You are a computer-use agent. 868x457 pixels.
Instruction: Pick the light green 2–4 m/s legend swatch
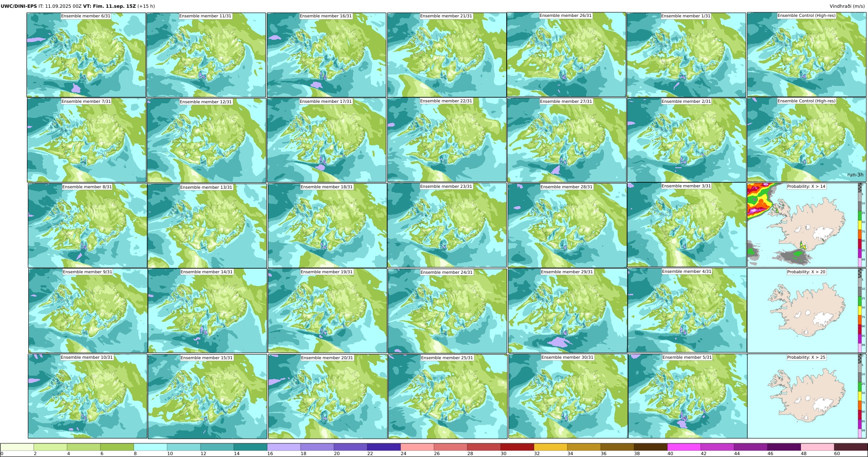coord(50,447)
